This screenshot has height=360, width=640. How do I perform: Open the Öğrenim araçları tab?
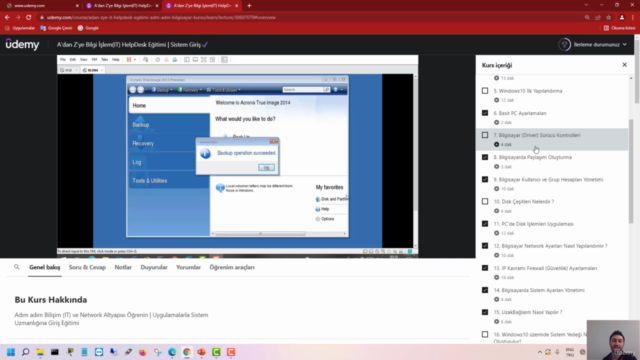click(232, 267)
